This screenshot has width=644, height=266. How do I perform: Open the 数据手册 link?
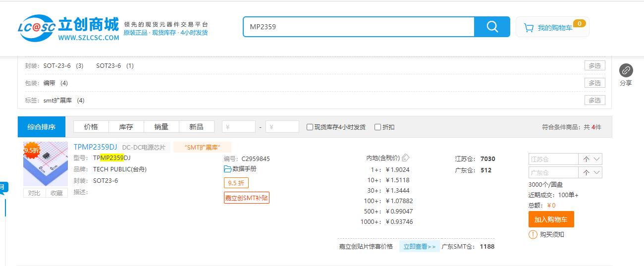click(x=244, y=169)
